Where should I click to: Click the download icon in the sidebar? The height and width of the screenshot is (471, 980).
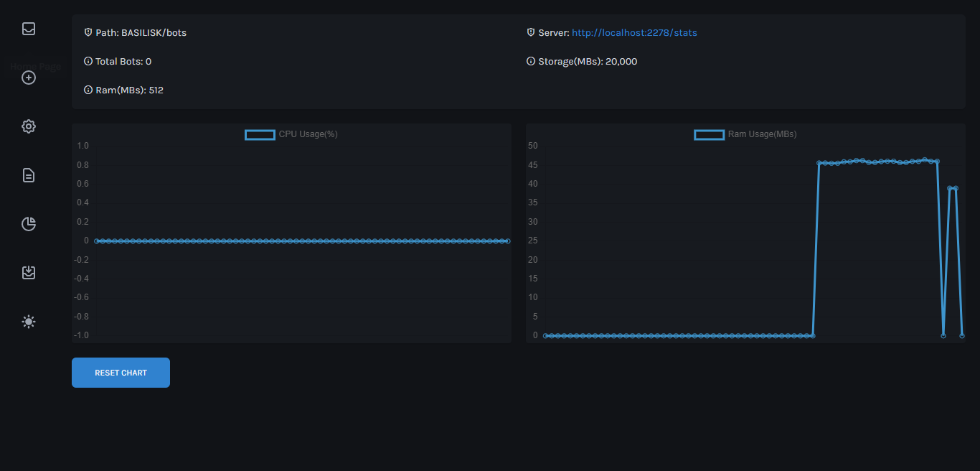pyautogui.click(x=29, y=272)
